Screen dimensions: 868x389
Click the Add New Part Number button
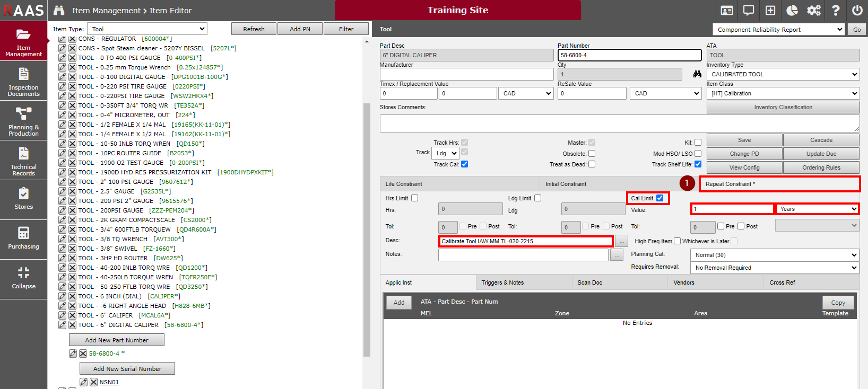coord(117,340)
